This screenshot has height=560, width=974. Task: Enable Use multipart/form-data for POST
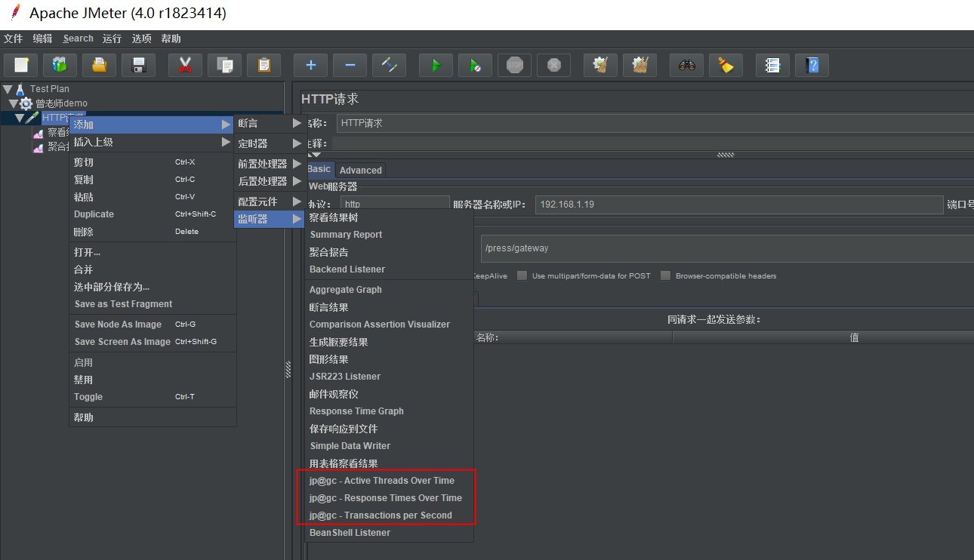coord(521,275)
